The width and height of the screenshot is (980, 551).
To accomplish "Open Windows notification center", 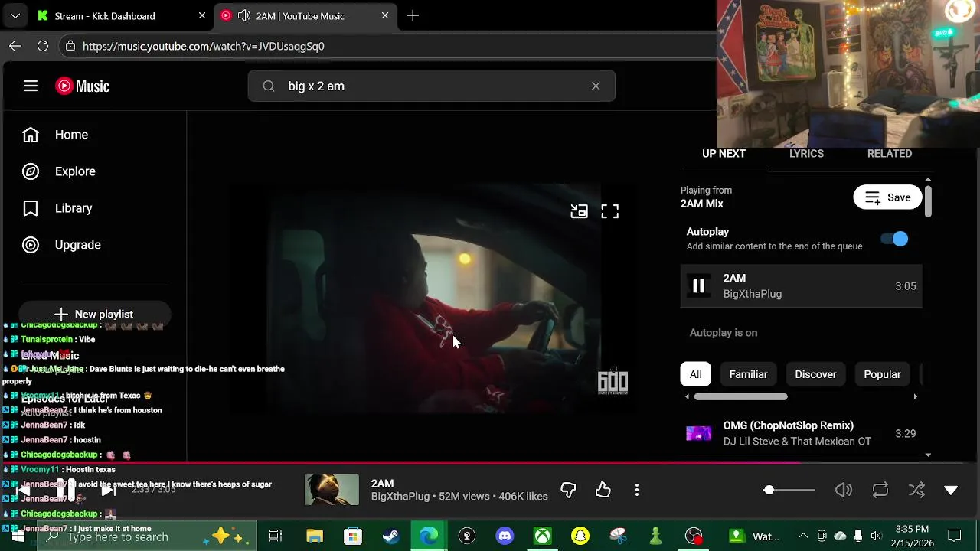I will (x=955, y=536).
